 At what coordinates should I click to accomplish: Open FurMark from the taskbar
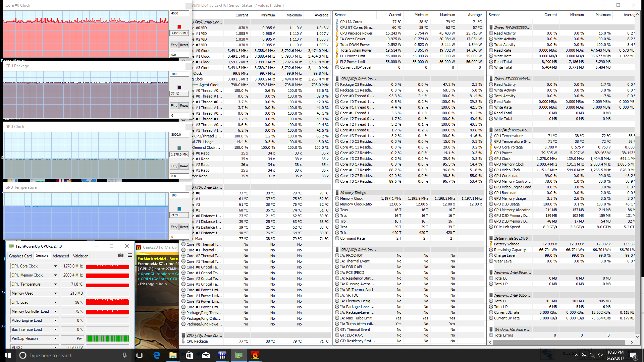tap(255, 355)
